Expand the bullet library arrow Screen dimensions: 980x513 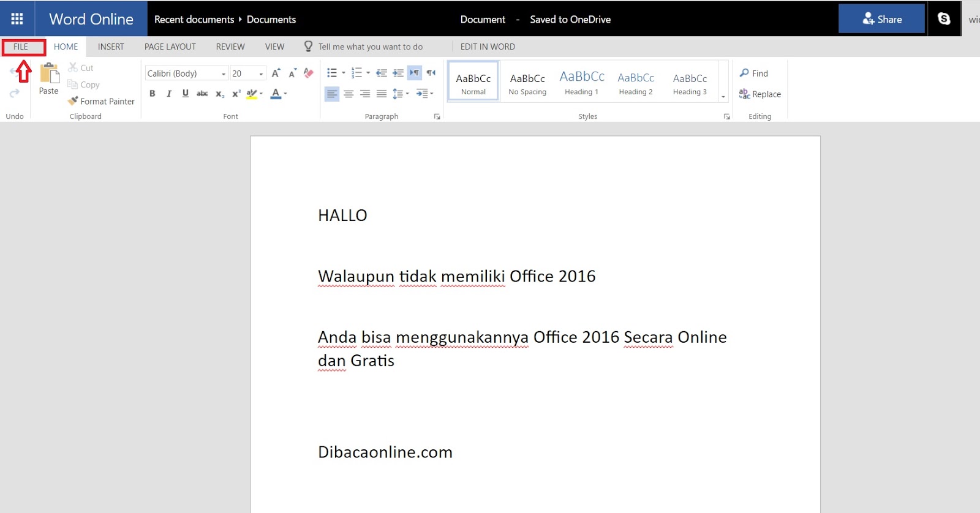344,73
